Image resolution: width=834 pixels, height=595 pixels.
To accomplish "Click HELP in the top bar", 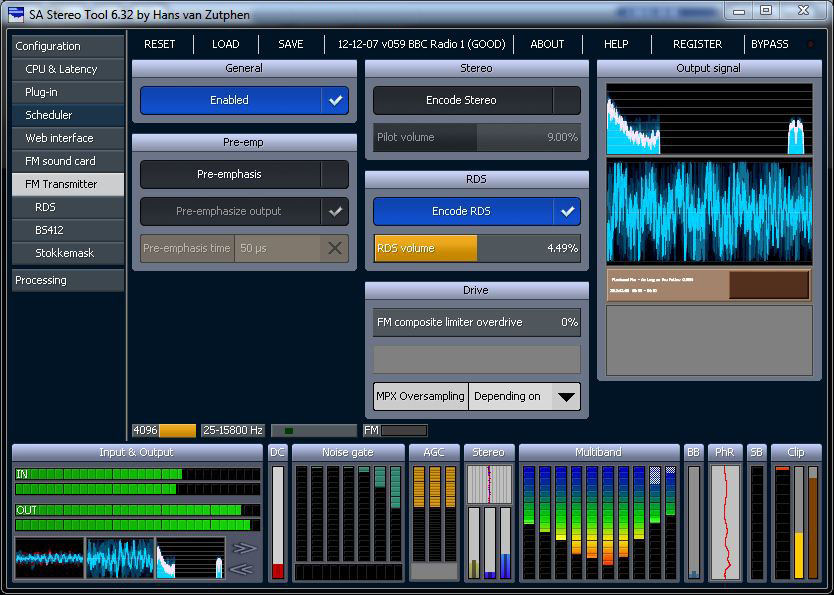I will pos(616,44).
